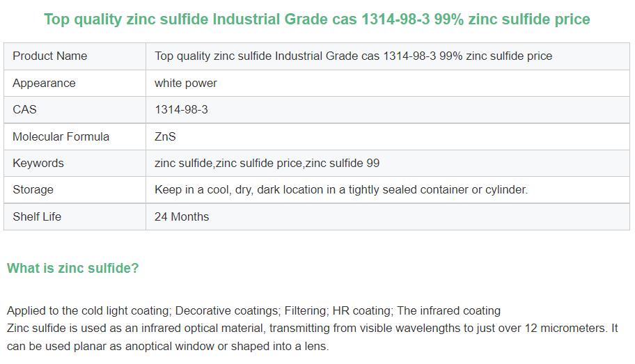Click the Appearance row label
The height and width of the screenshot is (364, 635).
point(44,83)
